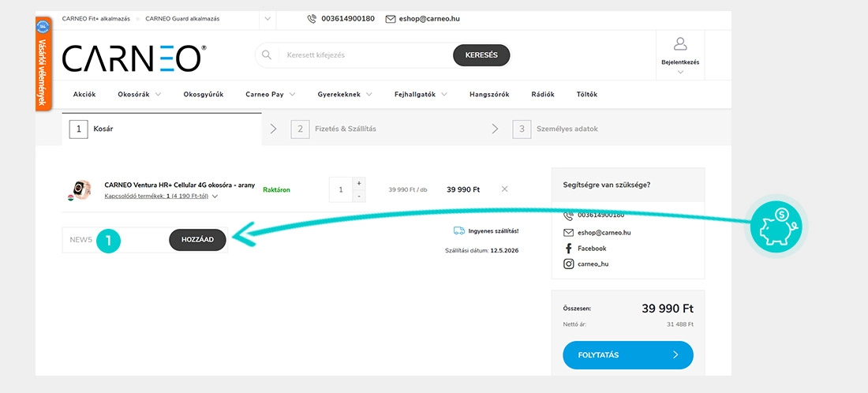Click the FOLYTATÁS button

pos(628,355)
